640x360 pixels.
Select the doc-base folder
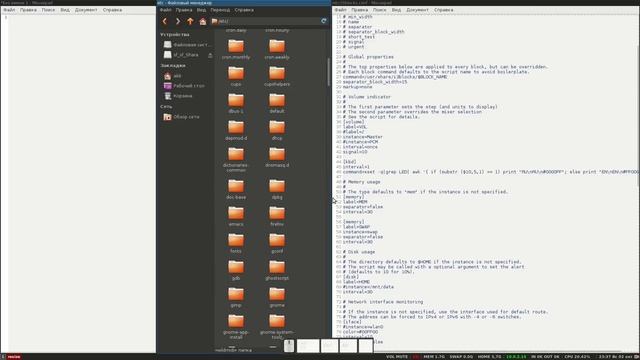click(236, 189)
